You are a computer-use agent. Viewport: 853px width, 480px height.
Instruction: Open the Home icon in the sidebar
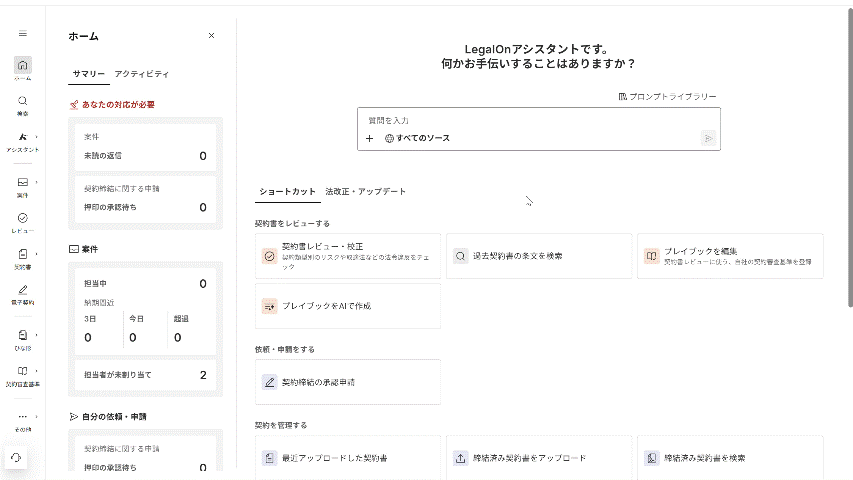[x=22, y=66]
